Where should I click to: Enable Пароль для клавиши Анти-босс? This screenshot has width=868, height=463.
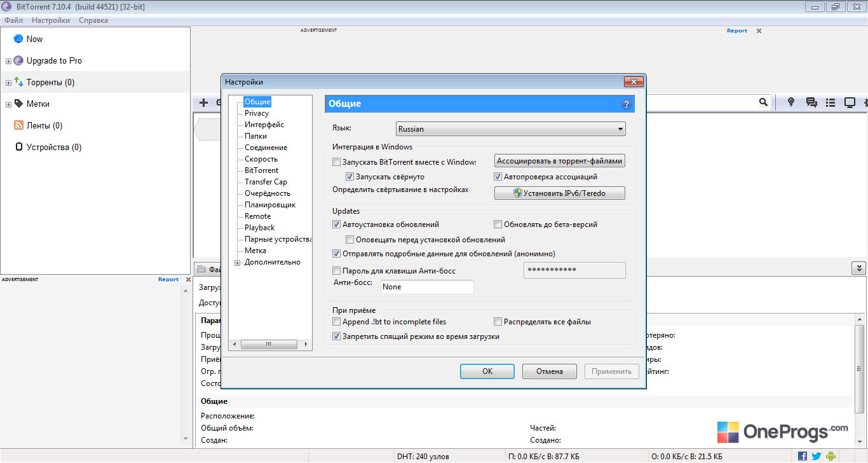tap(337, 271)
